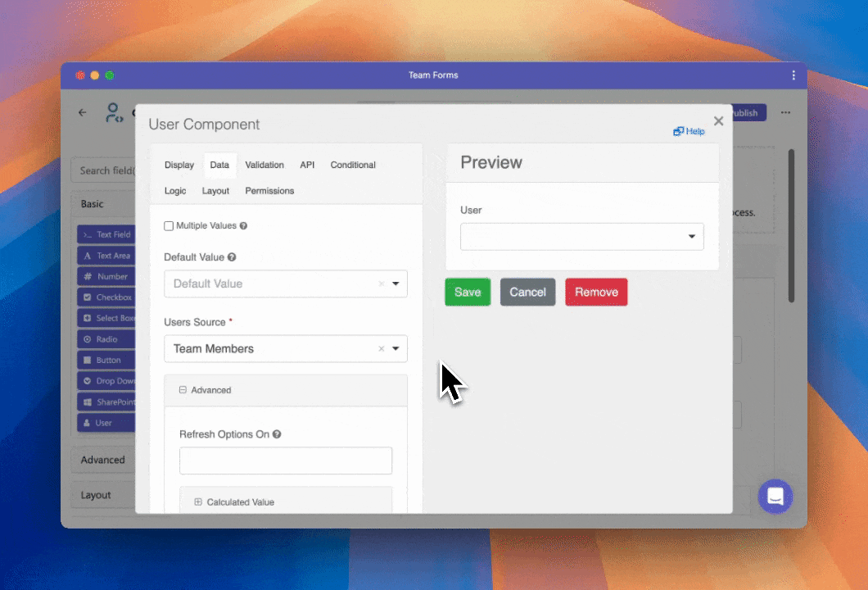868x590 pixels.
Task: Select the Text Area component
Action: (x=106, y=256)
